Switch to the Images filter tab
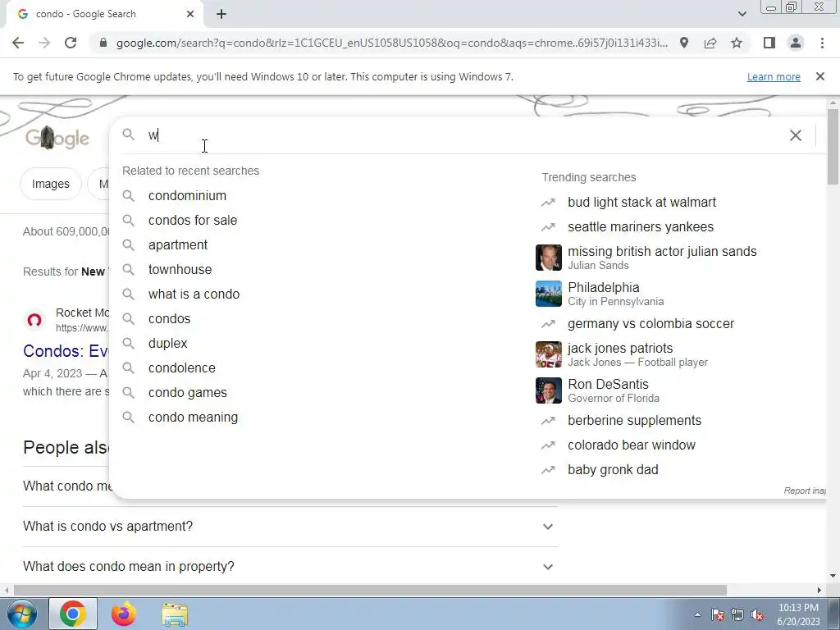The width and height of the screenshot is (840, 630). pyautogui.click(x=50, y=184)
